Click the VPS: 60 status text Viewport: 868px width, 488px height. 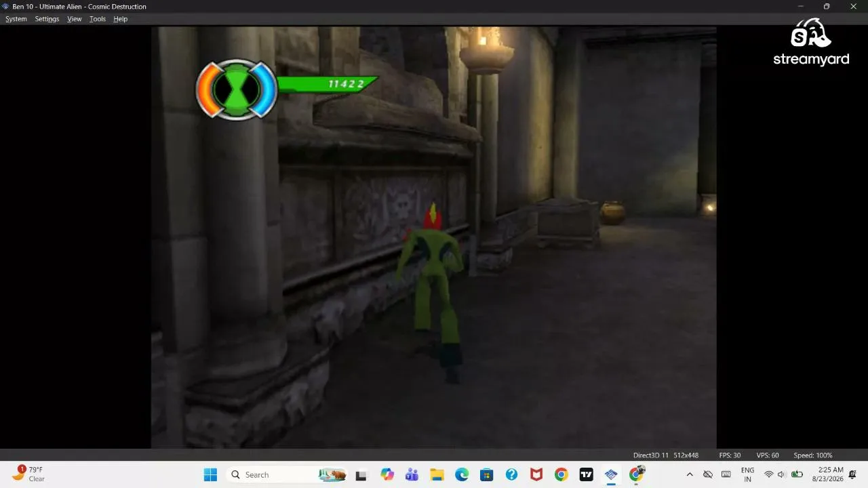coord(768,455)
